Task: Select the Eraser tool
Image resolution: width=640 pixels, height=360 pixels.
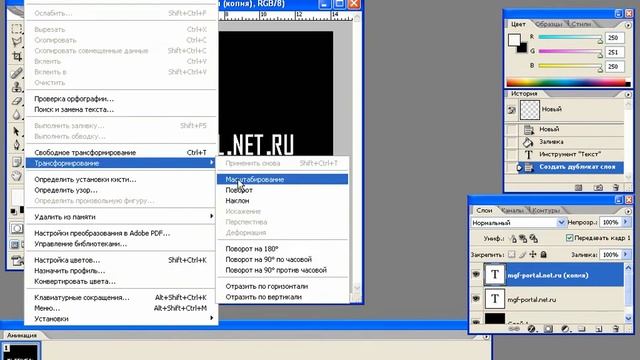Action: pos(17,100)
